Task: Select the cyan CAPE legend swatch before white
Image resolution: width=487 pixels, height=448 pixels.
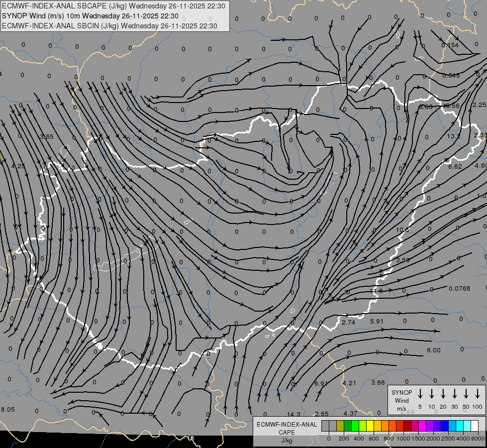Action: (467, 426)
